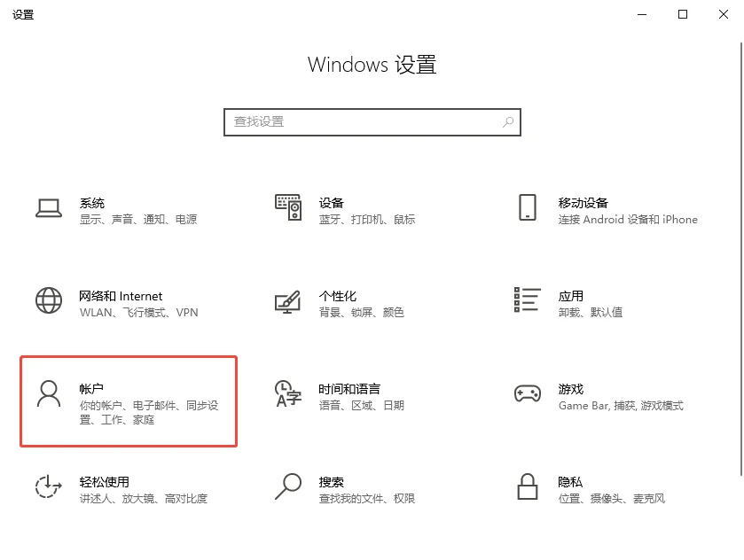This screenshot has height=560, width=744.
Task: Click text WLAN、飞行模式、VPN
Action: click(x=138, y=313)
